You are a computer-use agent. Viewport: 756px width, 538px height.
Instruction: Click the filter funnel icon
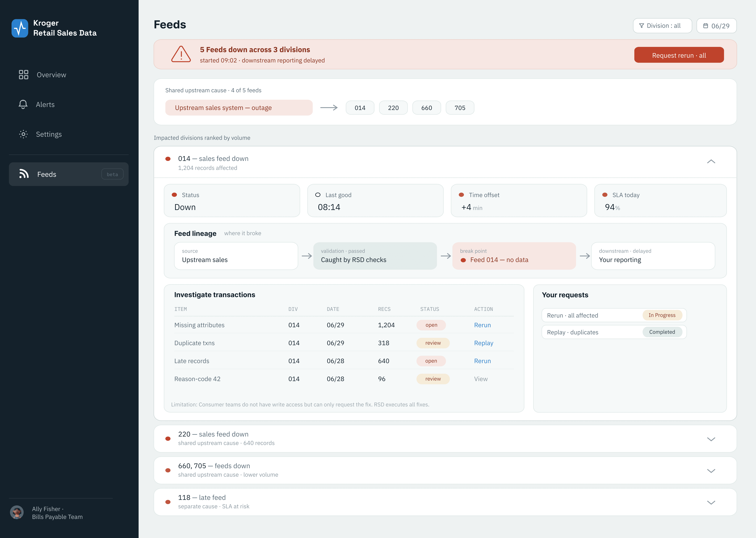[641, 26]
